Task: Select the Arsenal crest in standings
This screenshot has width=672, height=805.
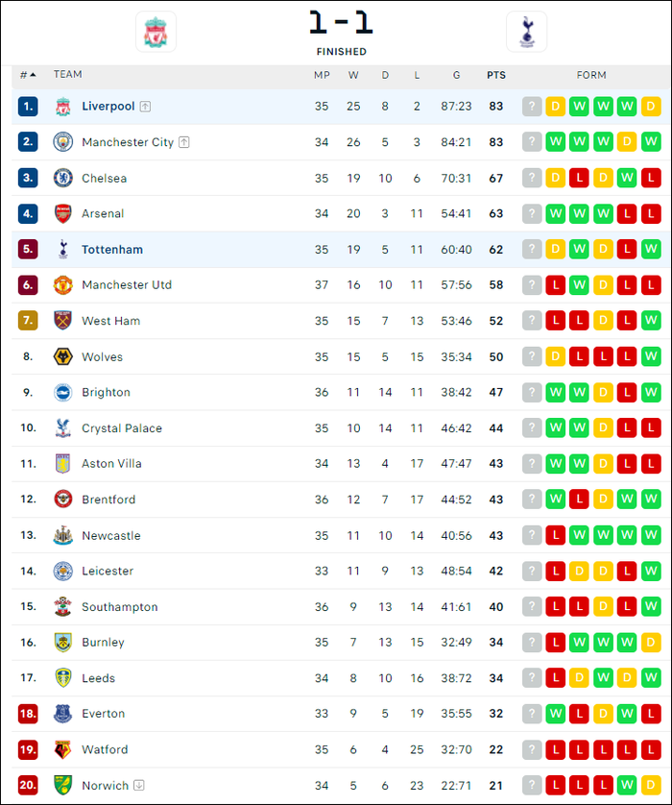Action: tap(63, 213)
